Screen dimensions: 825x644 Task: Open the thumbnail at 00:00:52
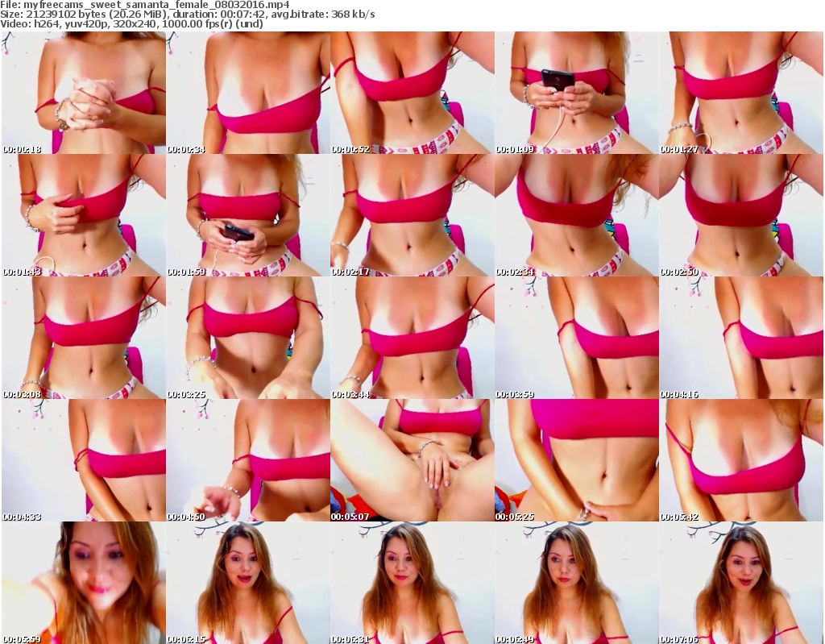[x=412, y=93]
